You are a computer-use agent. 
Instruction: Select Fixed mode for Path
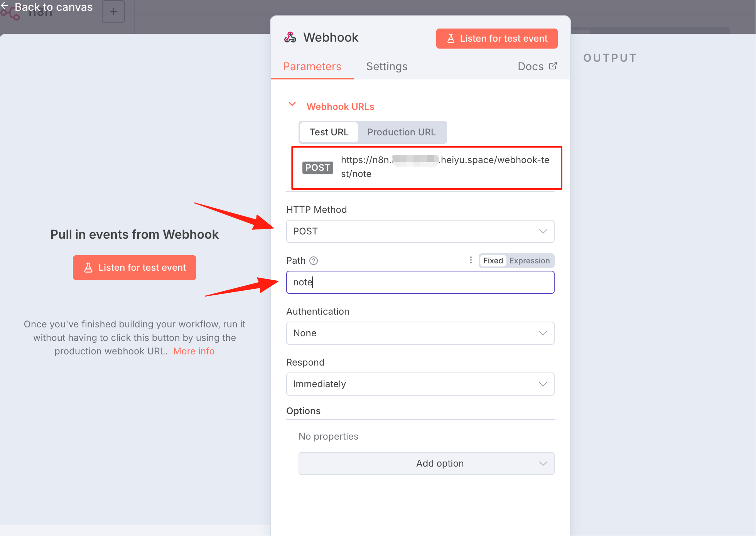pos(493,261)
